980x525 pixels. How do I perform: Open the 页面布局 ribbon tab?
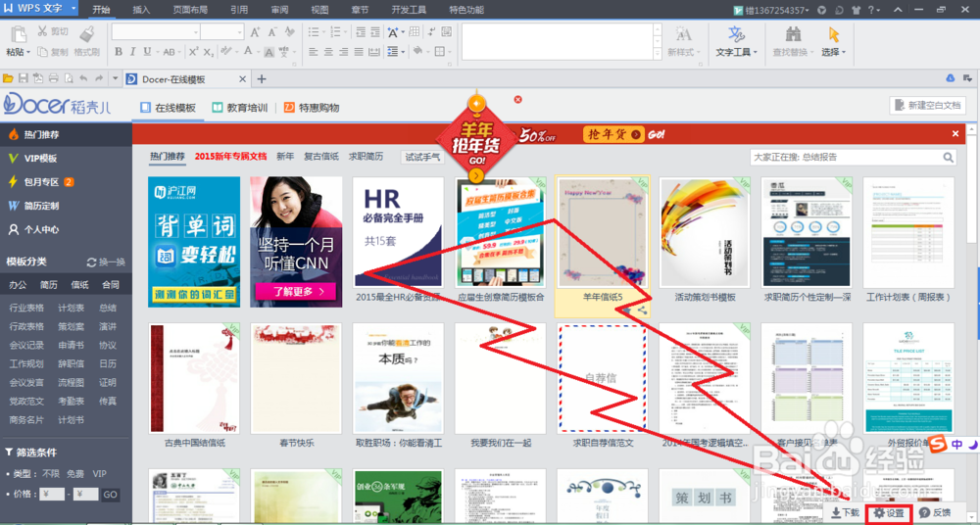tap(190, 10)
